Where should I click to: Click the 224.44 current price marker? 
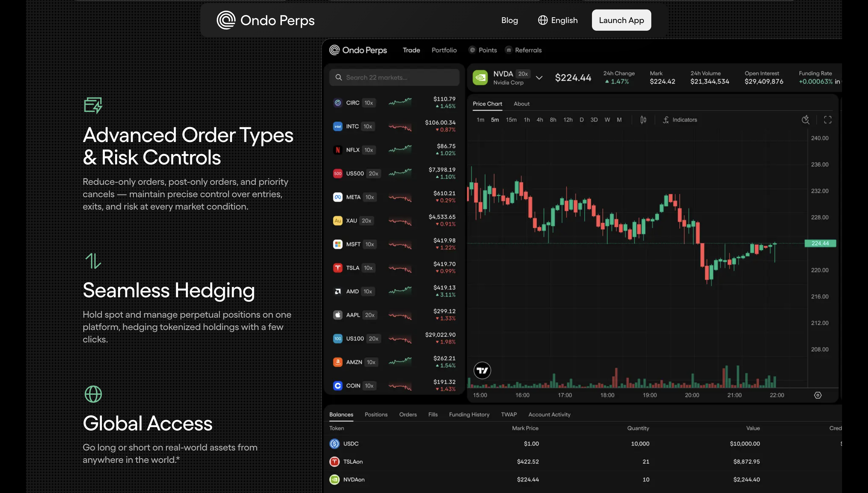(x=820, y=244)
